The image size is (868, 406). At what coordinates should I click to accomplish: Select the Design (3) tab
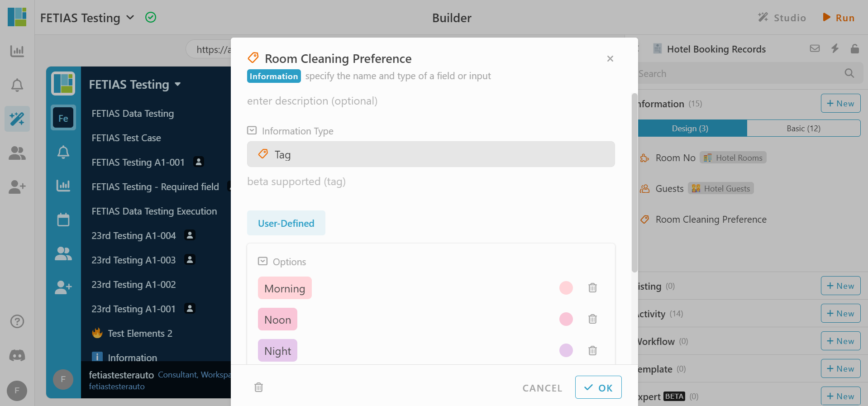point(690,128)
